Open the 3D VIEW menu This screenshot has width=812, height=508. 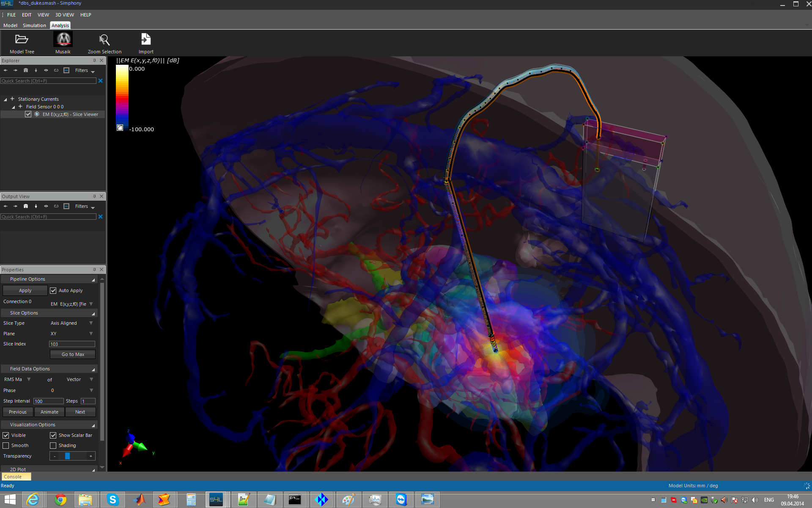pyautogui.click(x=64, y=15)
